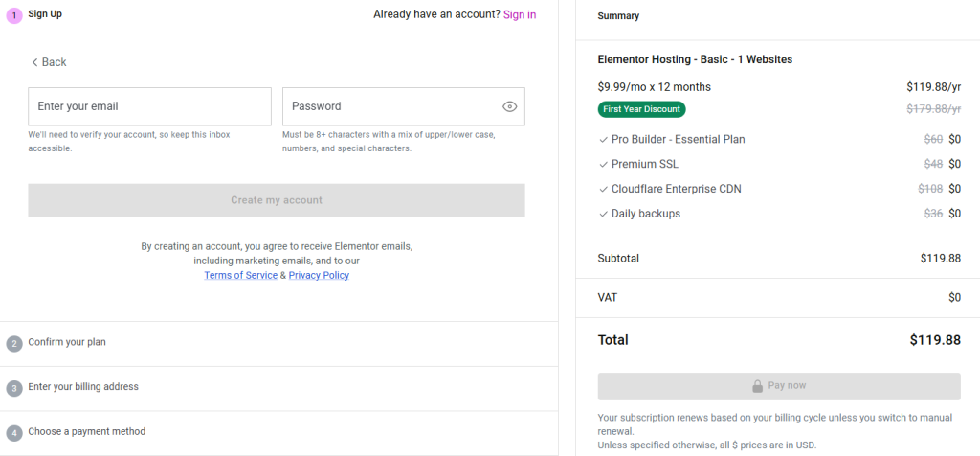Click the VAT label
The image size is (980, 456).
coord(608,298)
